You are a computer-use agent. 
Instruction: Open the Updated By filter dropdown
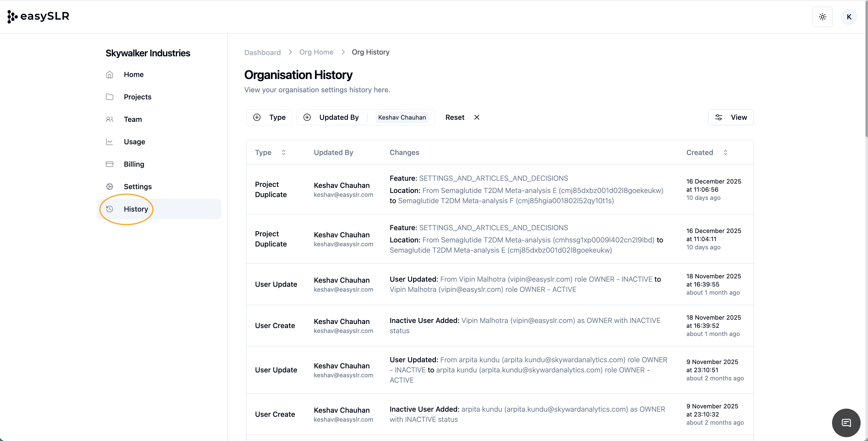coord(332,117)
